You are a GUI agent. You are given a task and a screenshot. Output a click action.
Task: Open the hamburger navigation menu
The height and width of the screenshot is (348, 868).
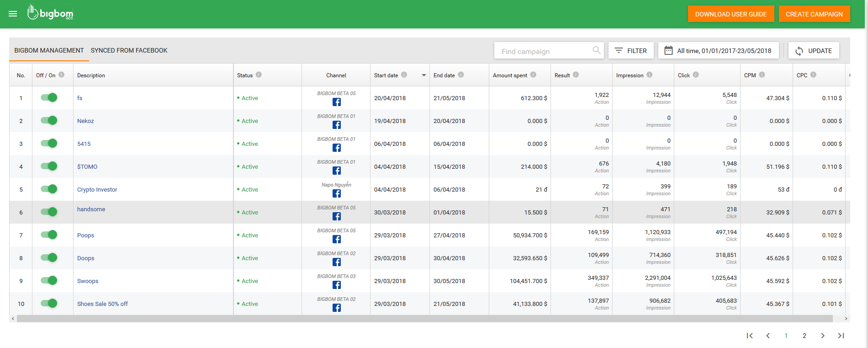[13, 14]
